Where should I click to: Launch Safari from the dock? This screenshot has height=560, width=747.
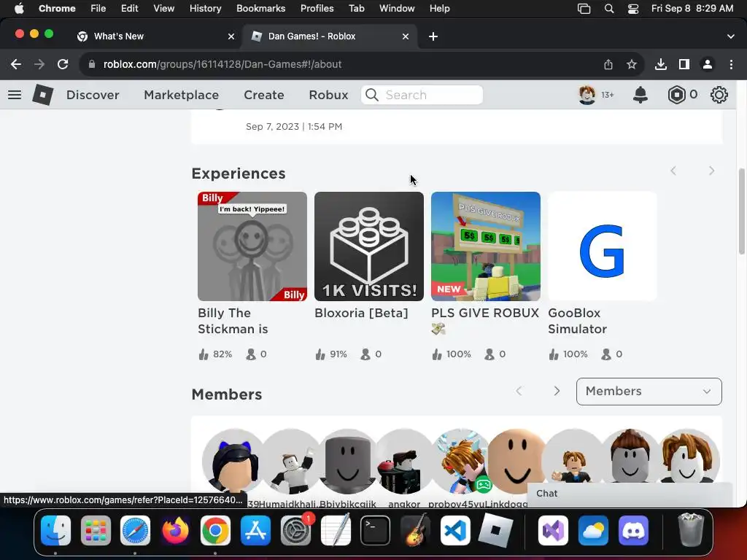point(135,530)
